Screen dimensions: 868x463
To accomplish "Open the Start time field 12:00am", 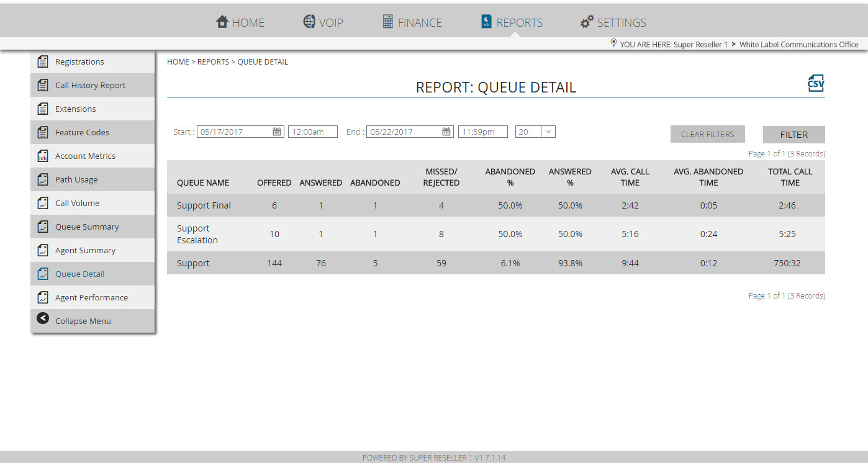I will pos(313,132).
